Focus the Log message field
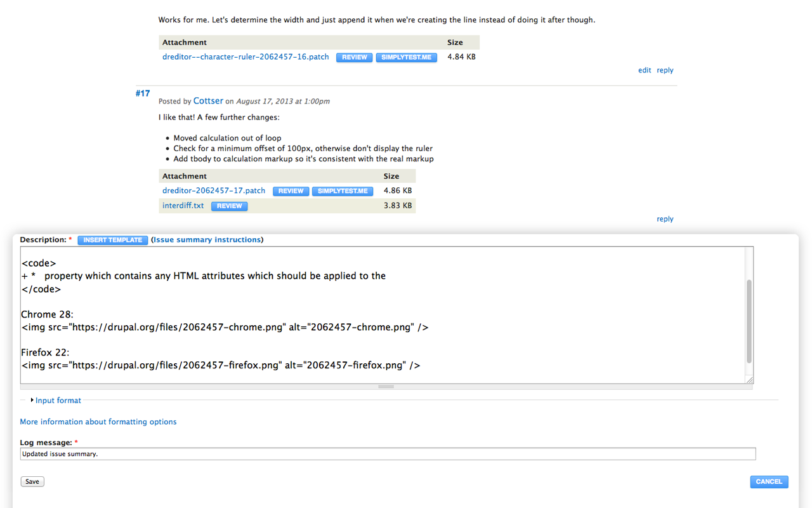This screenshot has height=508, width=812. (x=388, y=454)
